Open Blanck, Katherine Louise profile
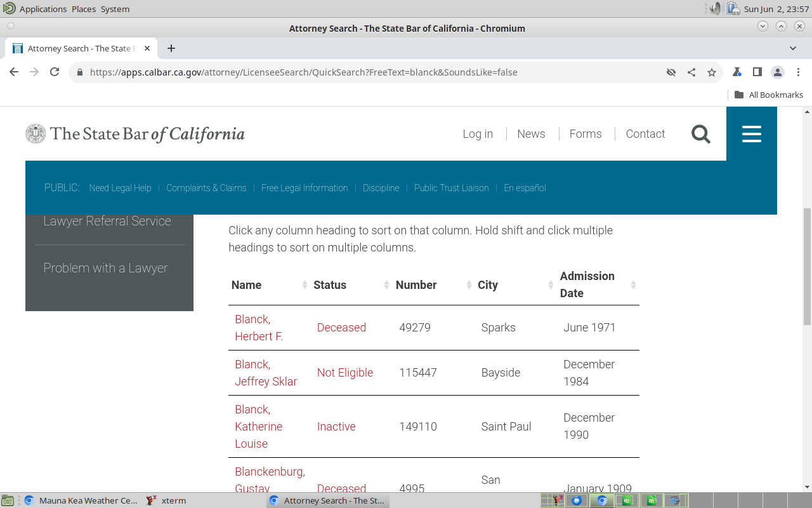 tap(259, 427)
